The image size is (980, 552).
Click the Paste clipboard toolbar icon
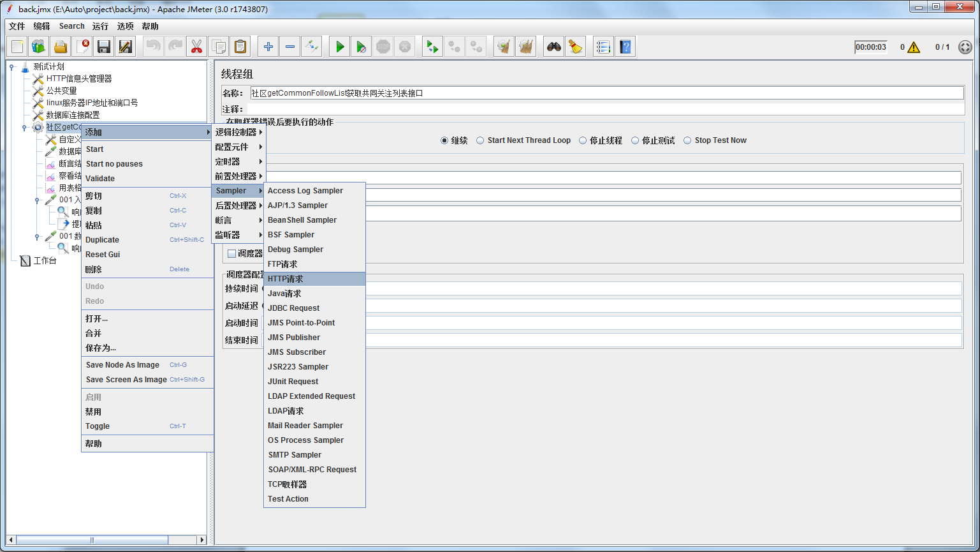pos(240,47)
